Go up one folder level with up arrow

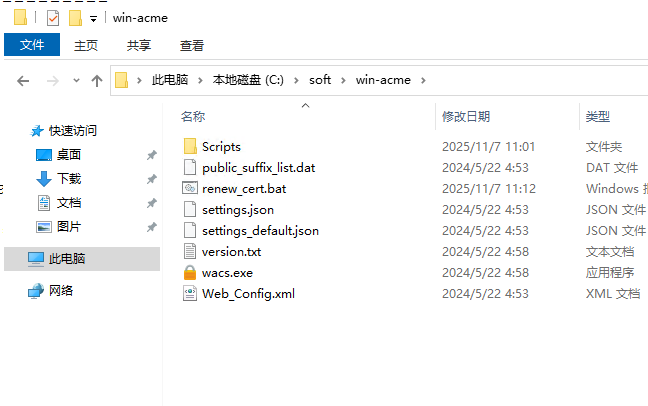[x=97, y=81]
